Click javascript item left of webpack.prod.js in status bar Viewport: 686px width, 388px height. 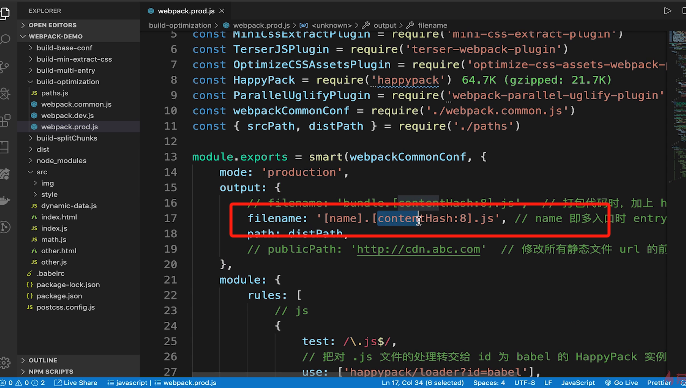[127, 383]
